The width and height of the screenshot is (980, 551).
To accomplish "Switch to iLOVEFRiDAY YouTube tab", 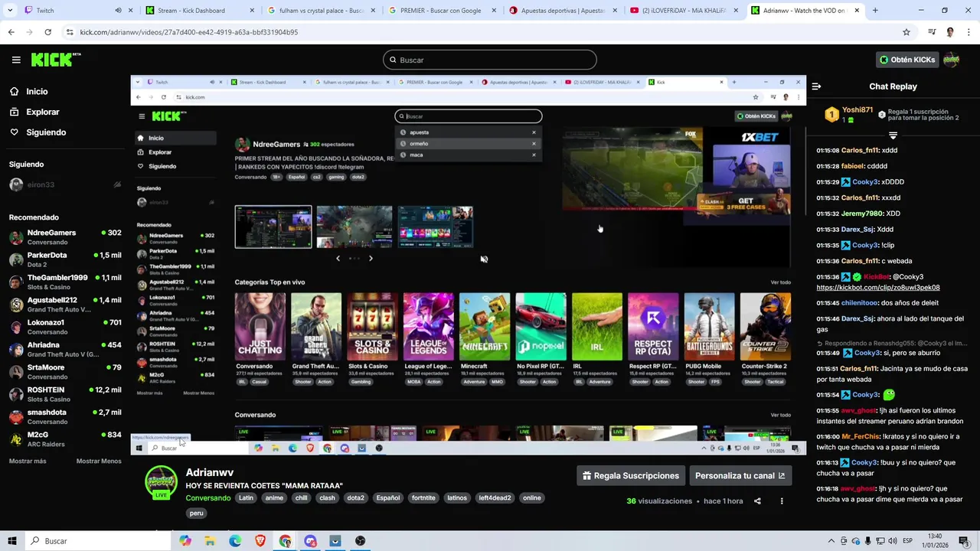I will [683, 11].
